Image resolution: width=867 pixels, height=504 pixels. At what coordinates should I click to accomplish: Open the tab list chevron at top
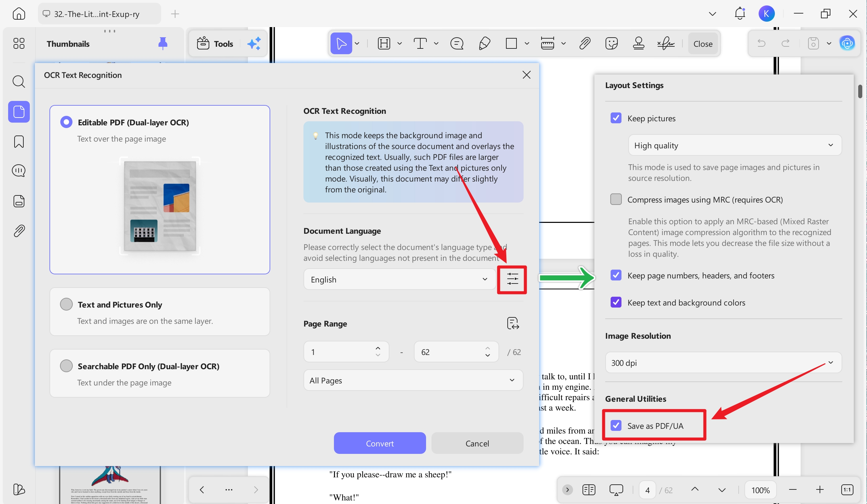713,14
